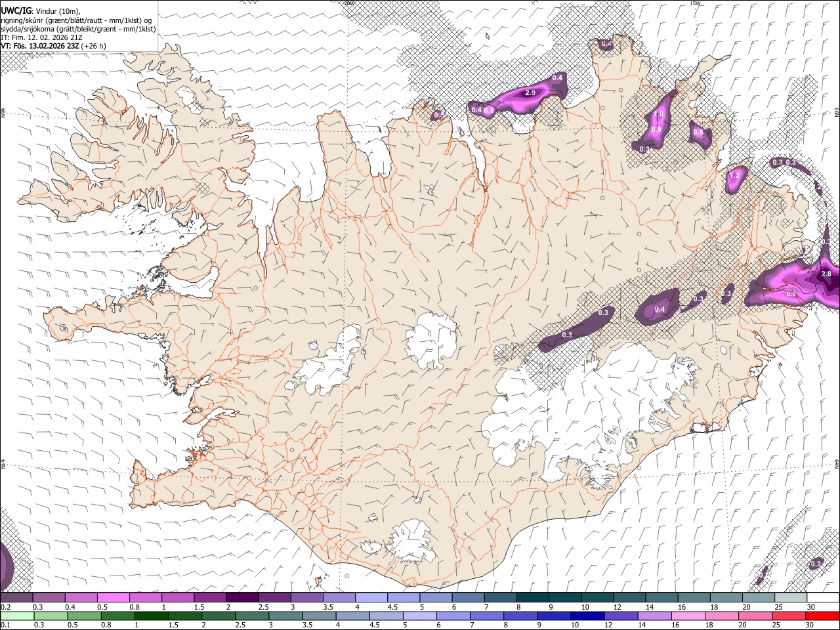The height and width of the screenshot is (630, 840).
Task: Click the 'UWC/IG: Vindur (10m)' title text
Action: tap(41, 11)
